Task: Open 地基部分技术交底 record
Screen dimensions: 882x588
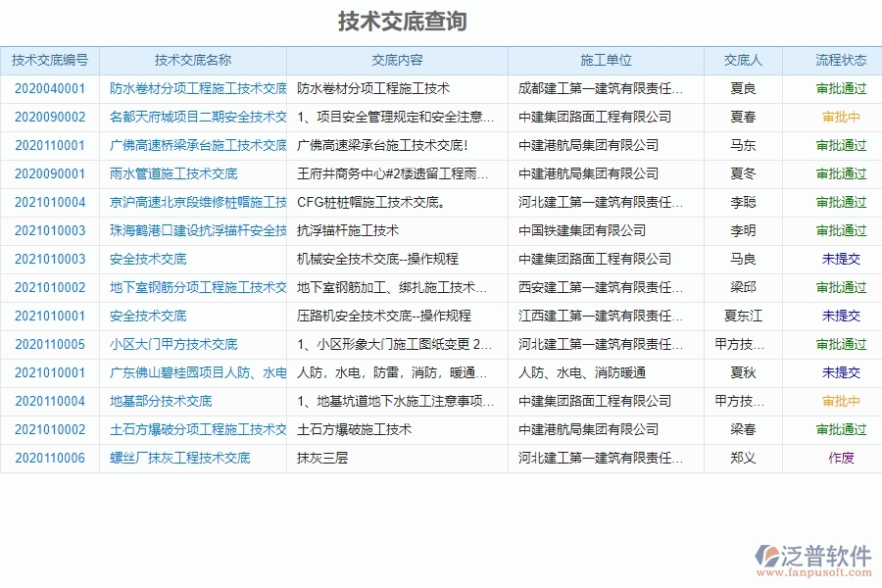Action: click(160, 401)
